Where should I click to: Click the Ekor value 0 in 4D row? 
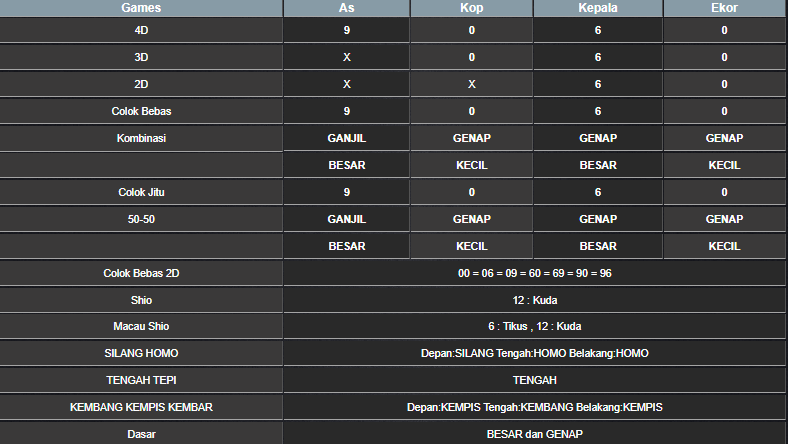[x=725, y=30]
